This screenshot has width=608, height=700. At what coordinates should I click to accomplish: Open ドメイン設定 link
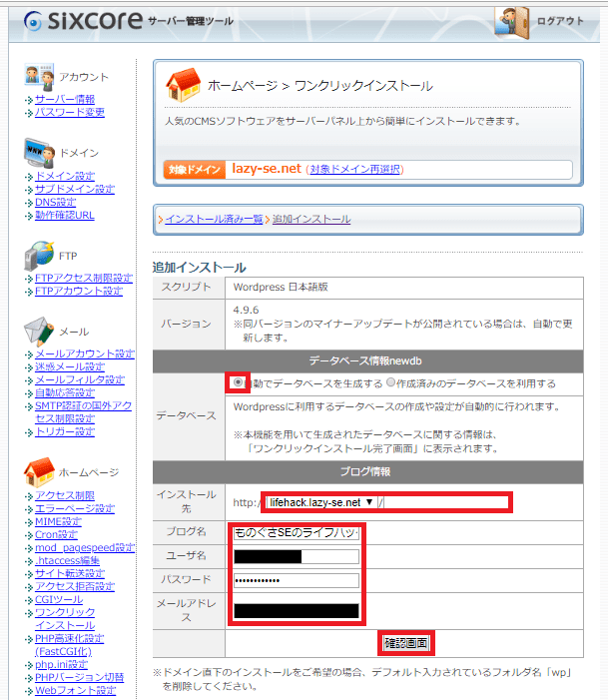pos(65,176)
